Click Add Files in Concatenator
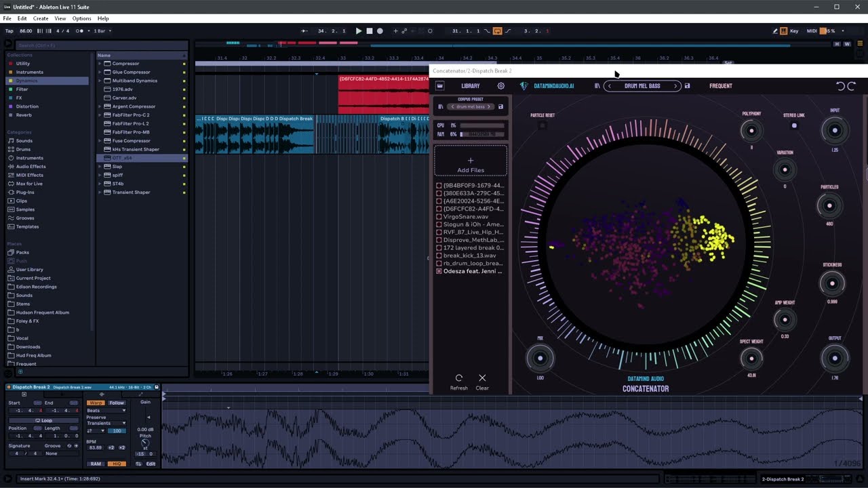Viewport: 868px width, 488px height. [471, 161]
